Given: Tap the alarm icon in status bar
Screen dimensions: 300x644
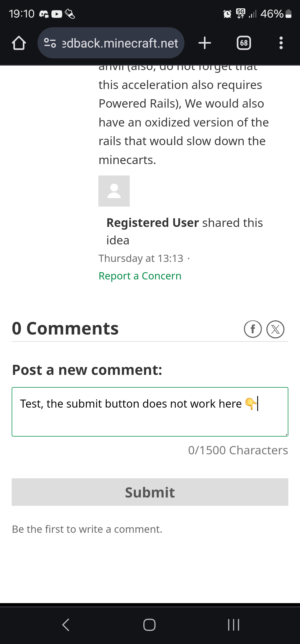Looking at the screenshot, I should click(x=227, y=14).
